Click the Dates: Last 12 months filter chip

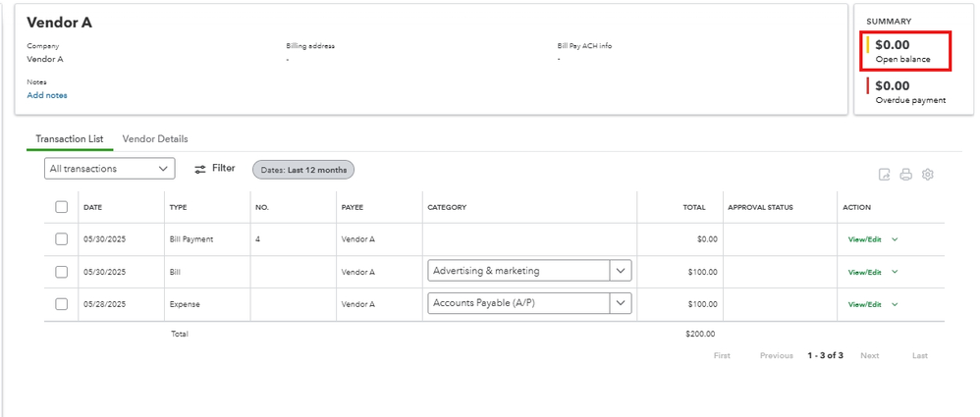pyautogui.click(x=303, y=170)
